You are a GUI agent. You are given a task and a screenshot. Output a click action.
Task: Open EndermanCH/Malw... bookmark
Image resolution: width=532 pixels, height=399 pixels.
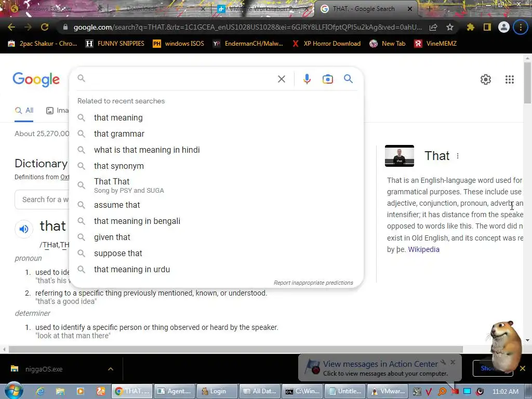click(x=248, y=44)
